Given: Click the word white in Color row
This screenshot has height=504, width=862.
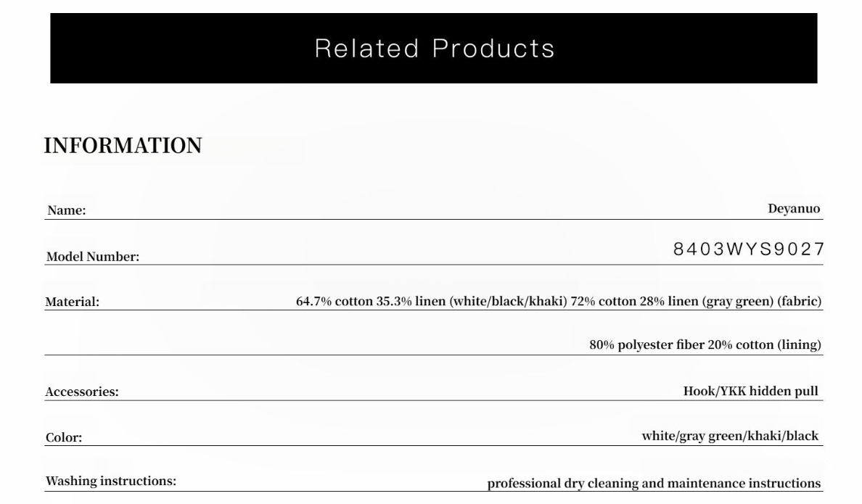Looking at the screenshot, I should (658, 437).
